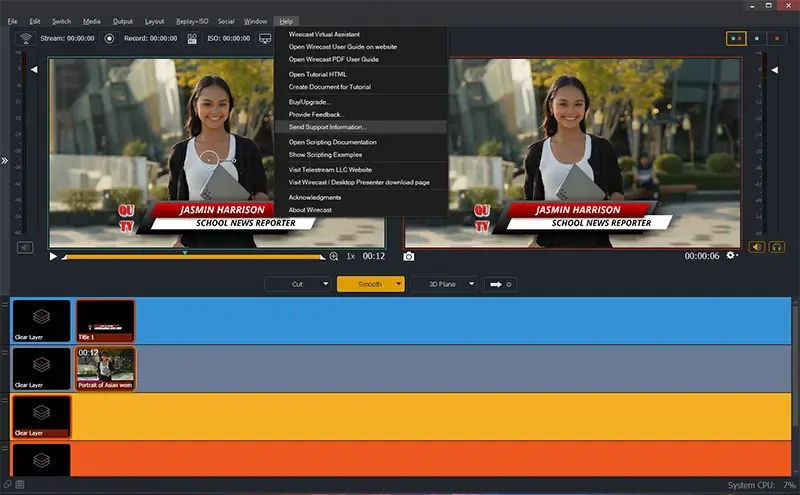Zoom the preview timeline with the magnifier icon
This screenshot has height=495, width=800.
coord(334,256)
